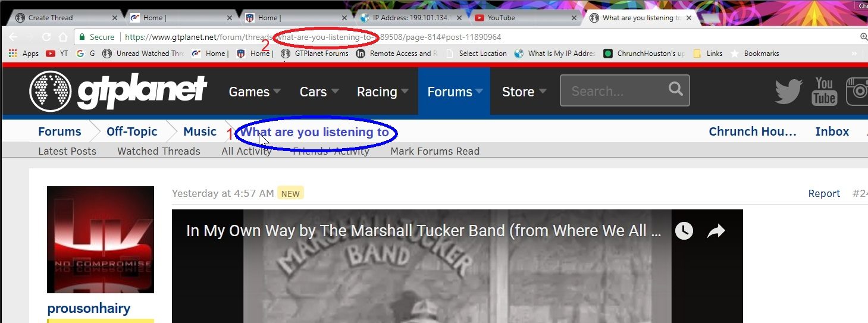Open the Watched Threads link

[159, 151]
